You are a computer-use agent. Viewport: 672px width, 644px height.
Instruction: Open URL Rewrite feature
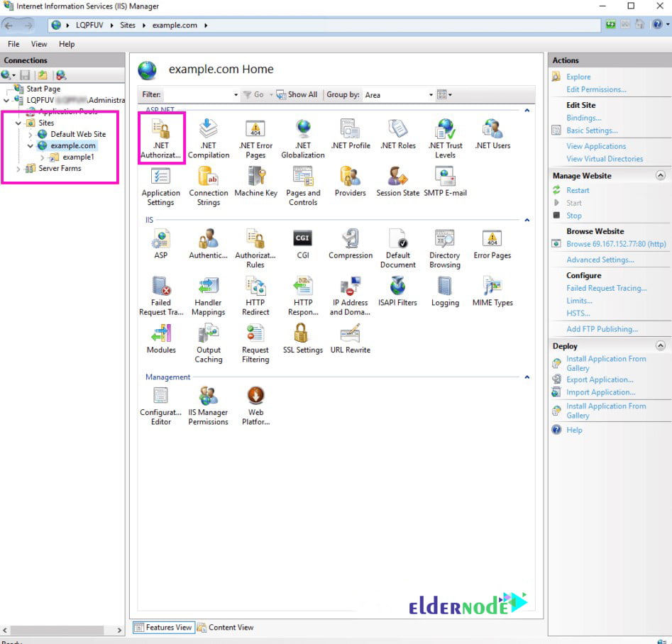[x=351, y=338]
